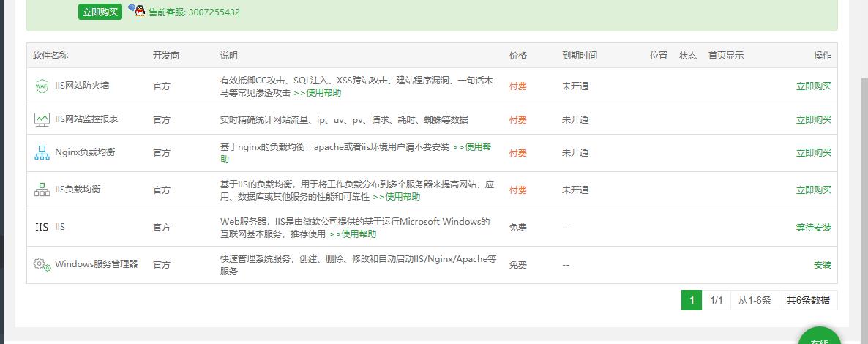Click the green 立即购买 button at top
868x344 pixels.
click(100, 12)
